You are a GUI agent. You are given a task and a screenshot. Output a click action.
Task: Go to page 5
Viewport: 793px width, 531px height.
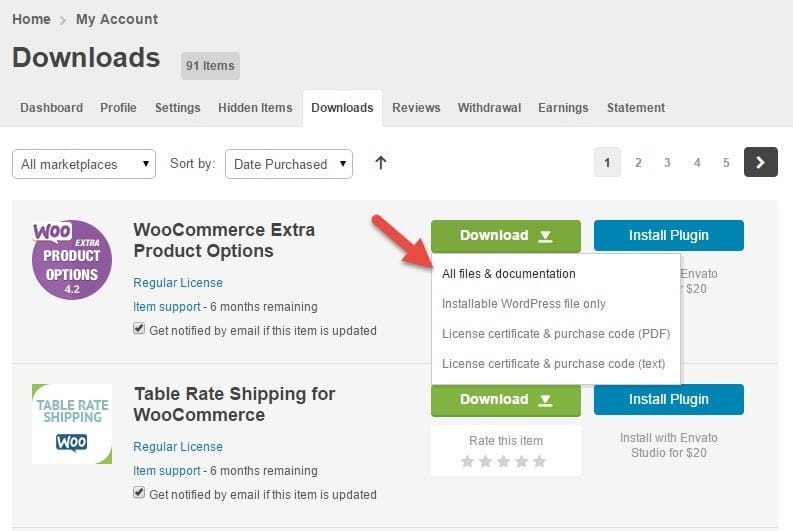point(726,162)
